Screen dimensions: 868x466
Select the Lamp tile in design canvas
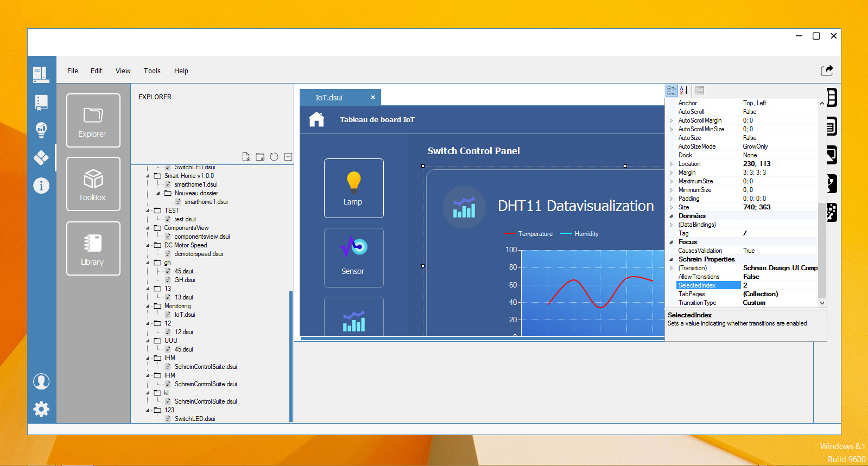coord(354,188)
